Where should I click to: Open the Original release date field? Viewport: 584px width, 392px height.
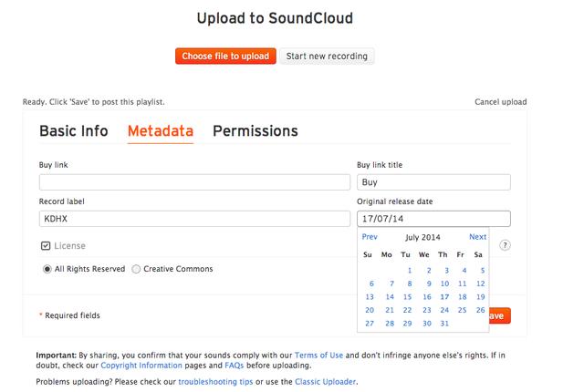pyautogui.click(x=433, y=219)
